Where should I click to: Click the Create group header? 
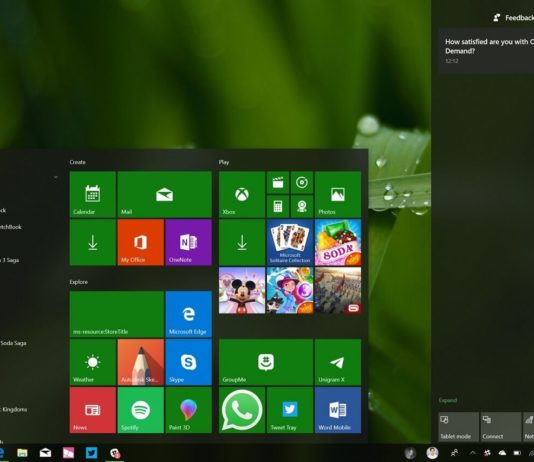point(78,162)
